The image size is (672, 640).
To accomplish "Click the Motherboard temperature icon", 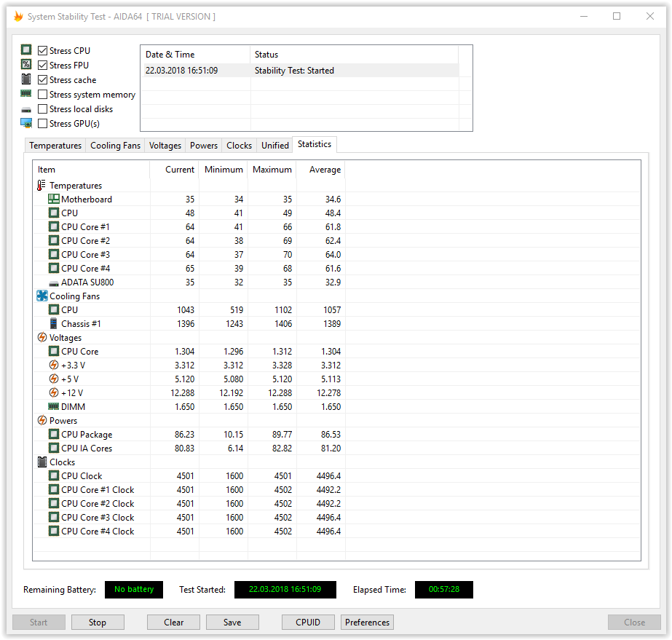I will pos(54,199).
